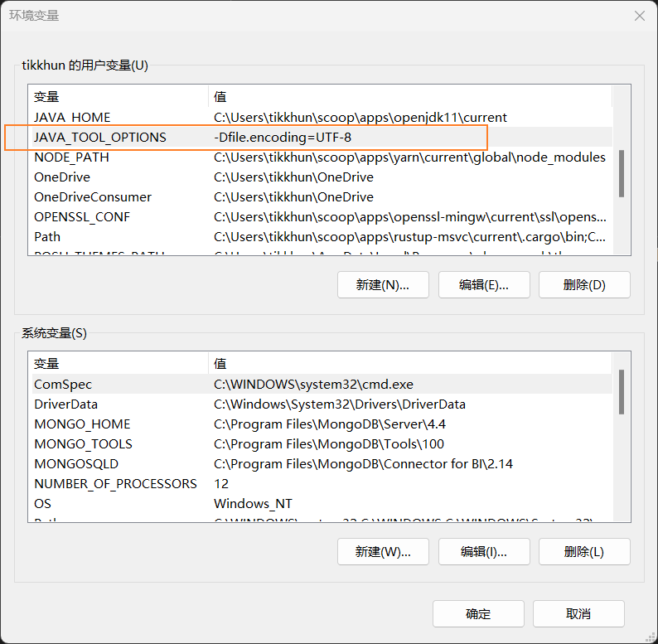Cancel the dialog with 取消
Image resolution: width=658 pixels, height=644 pixels.
[x=578, y=614]
